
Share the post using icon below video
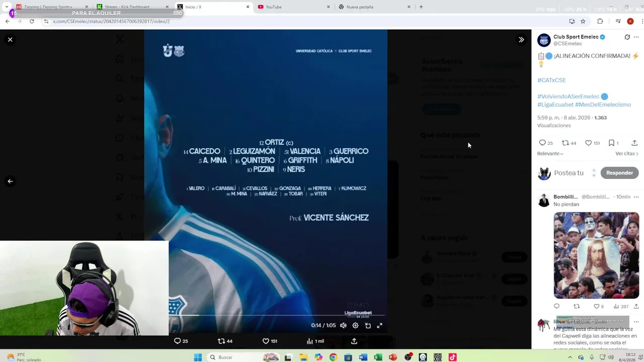354,341
